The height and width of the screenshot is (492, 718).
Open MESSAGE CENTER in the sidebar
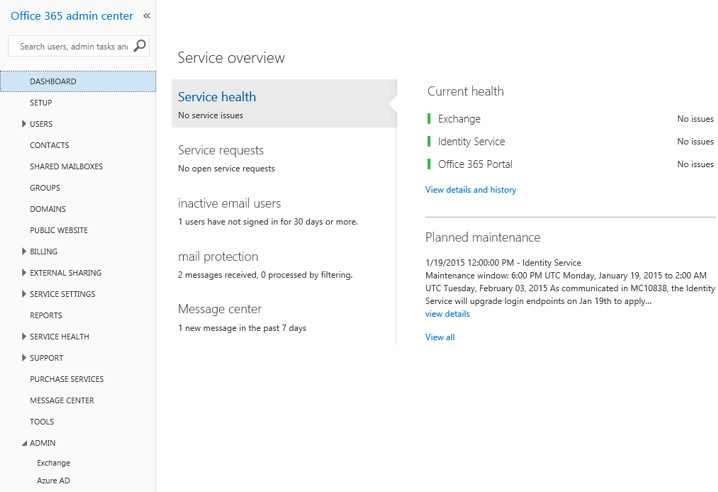[x=62, y=400]
